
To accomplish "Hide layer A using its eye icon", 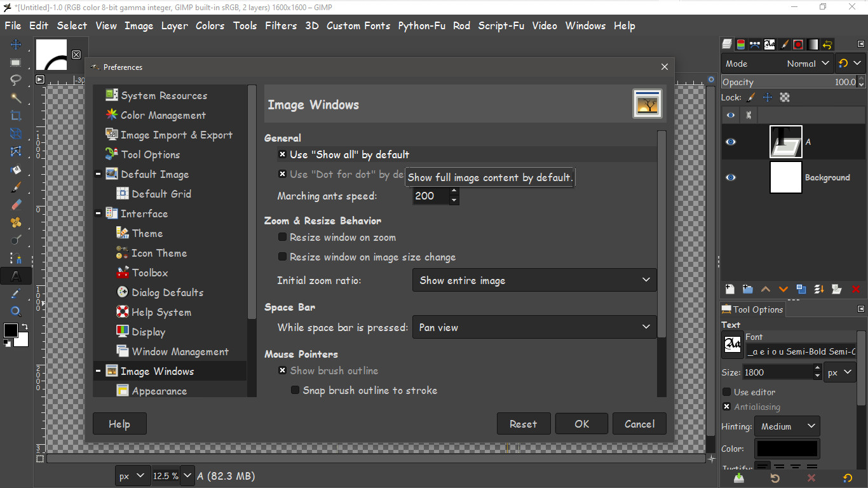I will (731, 142).
